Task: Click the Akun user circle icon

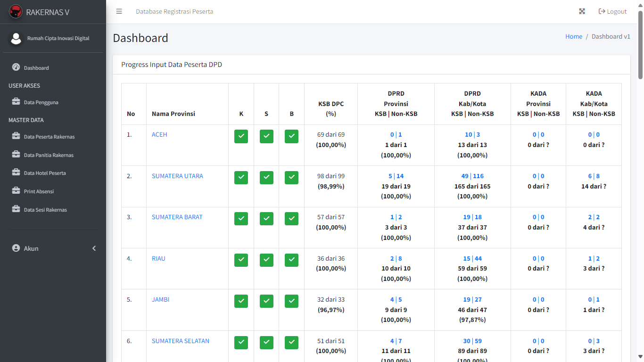Action: coord(16,248)
